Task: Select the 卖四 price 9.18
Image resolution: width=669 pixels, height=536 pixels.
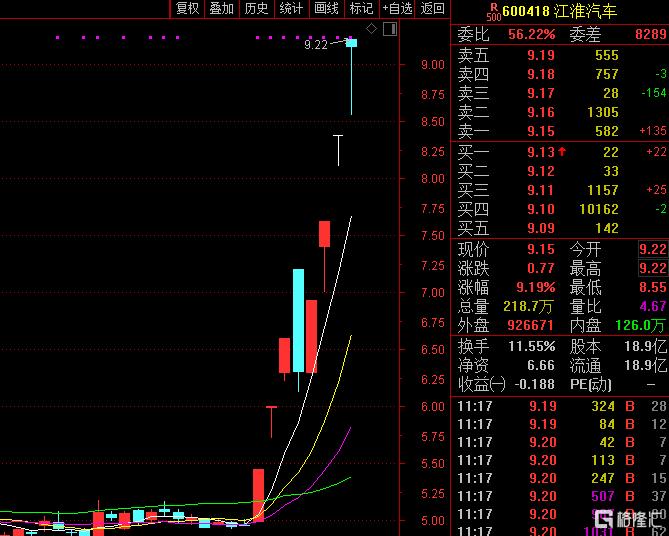Action: 541,74
